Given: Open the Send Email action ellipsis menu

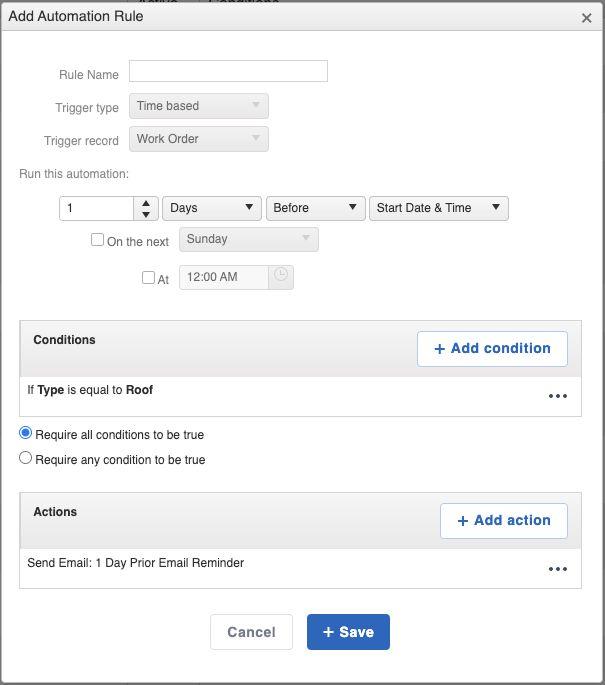Looking at the screenshot, I should (558, 569).
